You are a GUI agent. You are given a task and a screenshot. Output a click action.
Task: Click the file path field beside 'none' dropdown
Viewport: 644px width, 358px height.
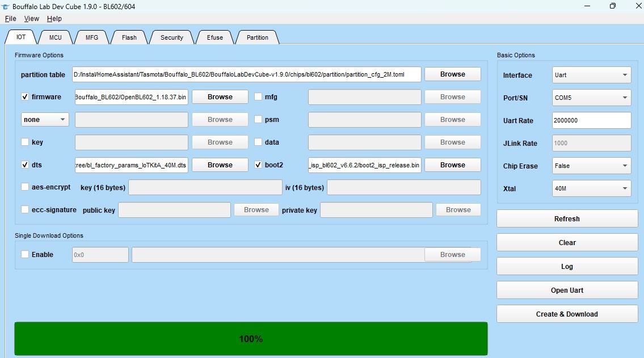(x=132, y=120)
